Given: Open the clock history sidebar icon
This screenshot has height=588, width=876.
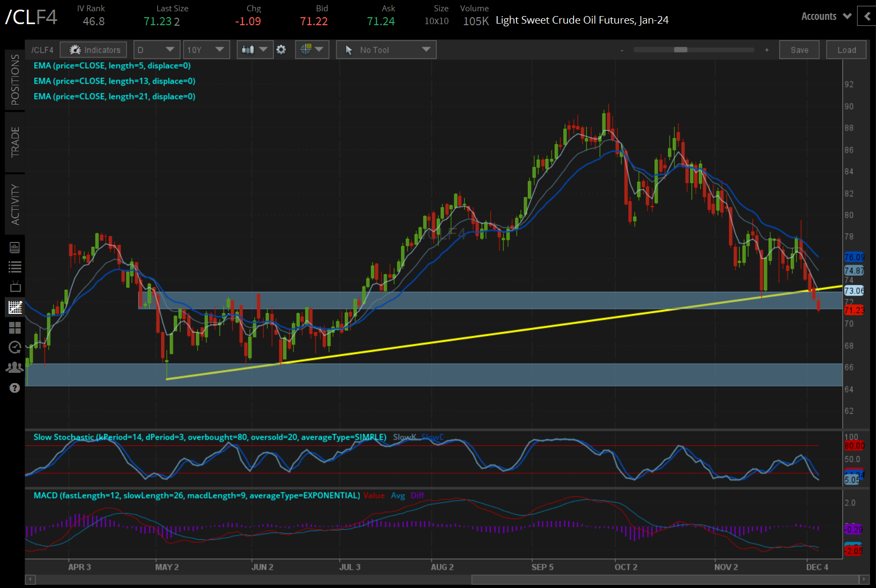Looking at the screenshot, I should click(15, 348).
